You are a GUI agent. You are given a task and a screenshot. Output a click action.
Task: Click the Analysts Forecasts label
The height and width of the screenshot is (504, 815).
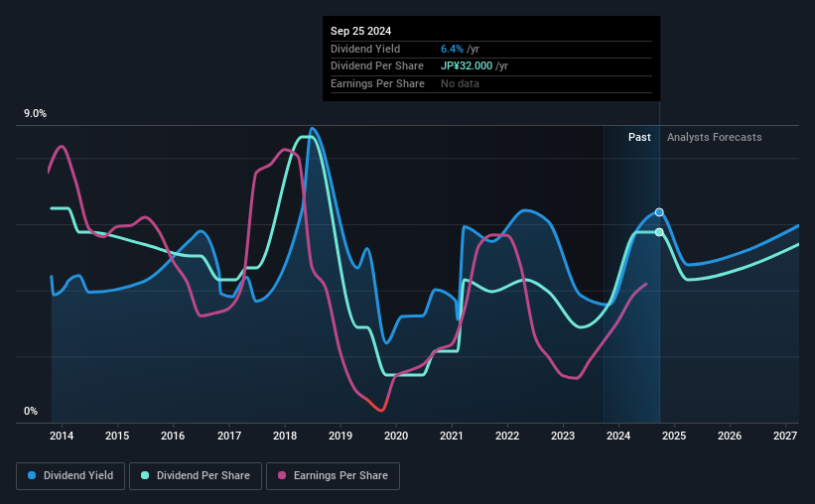714,137
